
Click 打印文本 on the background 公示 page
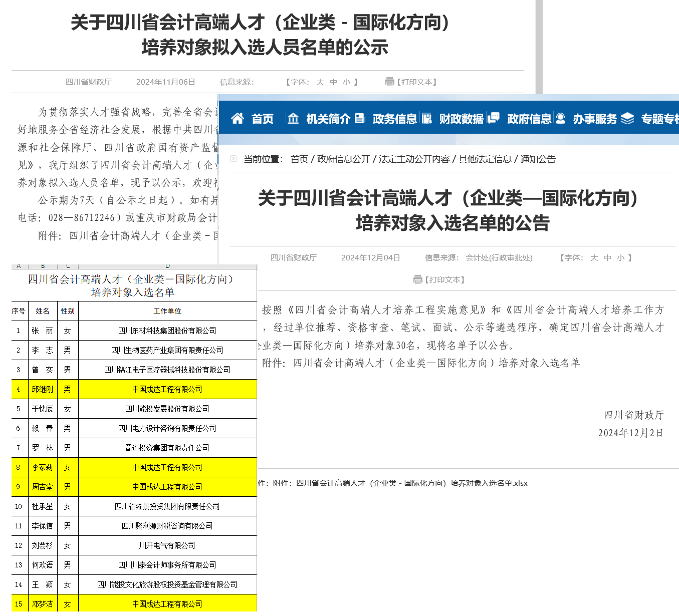coord(417,82)
